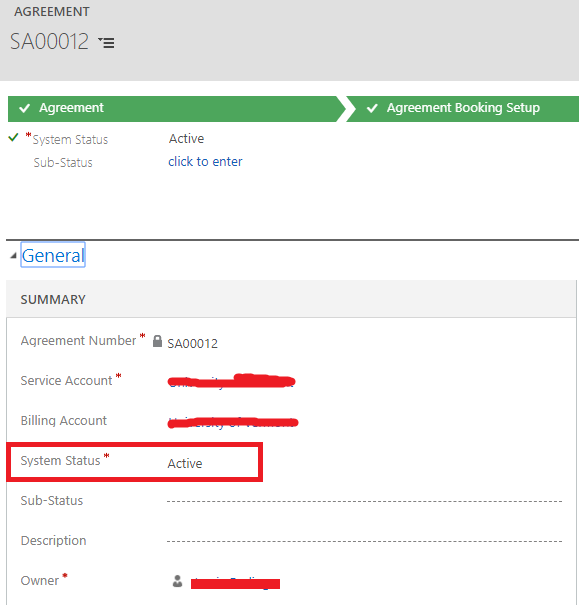
Task: Open the redacted Service Account link
Action: [231, 381]
